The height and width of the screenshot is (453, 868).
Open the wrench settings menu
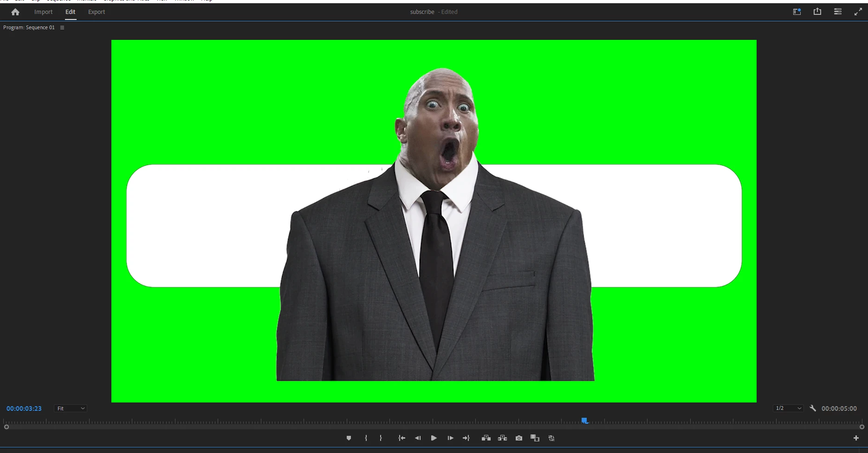813,408
